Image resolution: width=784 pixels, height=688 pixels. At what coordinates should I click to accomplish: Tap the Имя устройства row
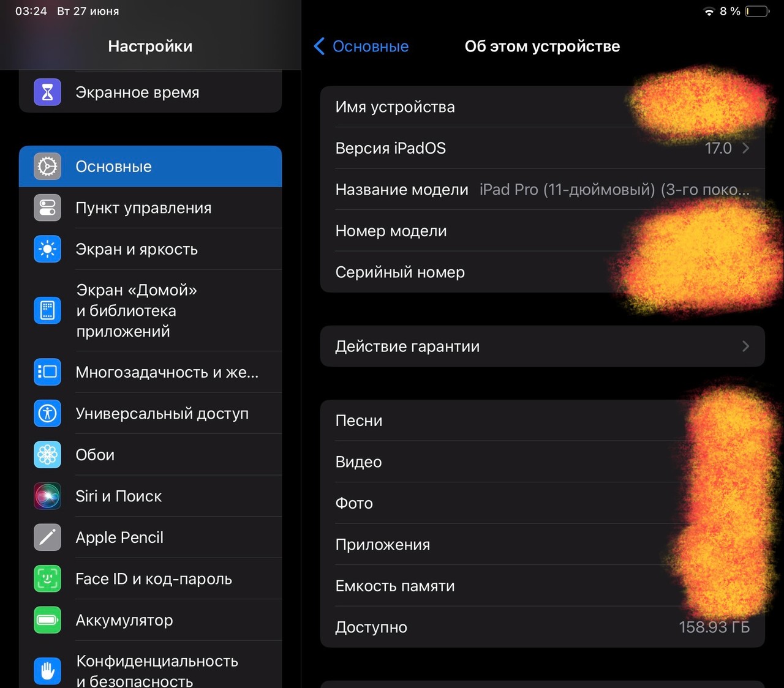pyautogui.click(x=543, y=107)
